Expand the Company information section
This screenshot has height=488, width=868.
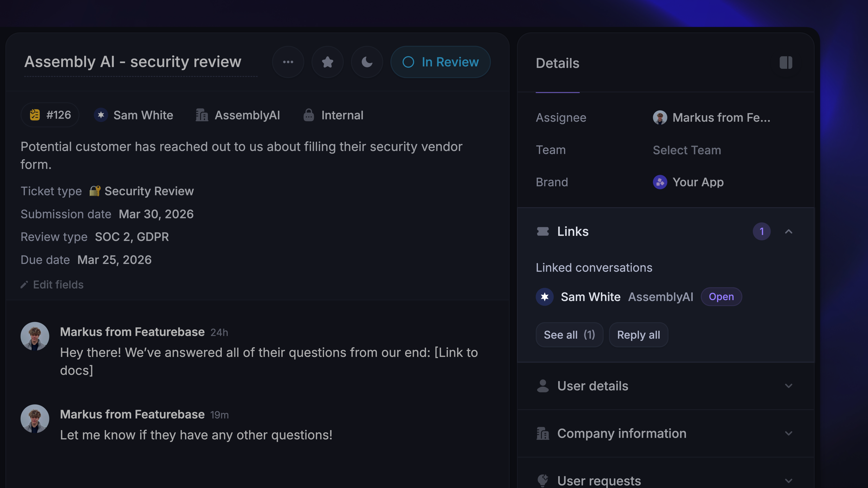(666, 433)
